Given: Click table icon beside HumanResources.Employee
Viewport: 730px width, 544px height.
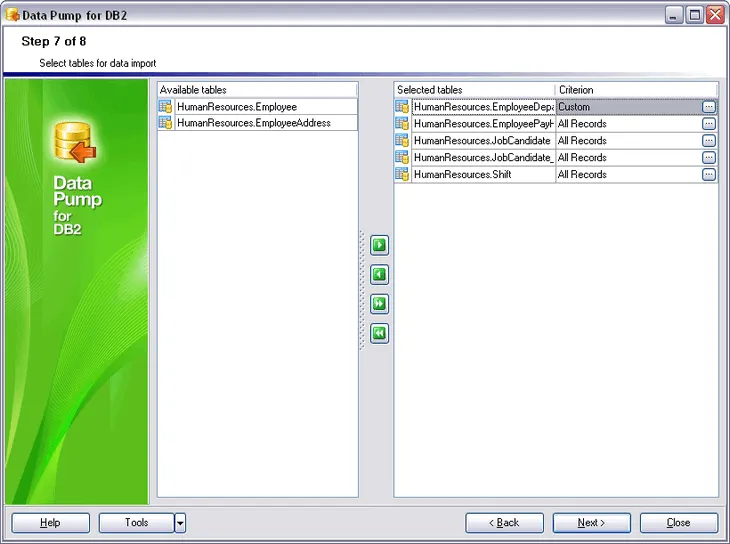Looking at the screenshot, I should pos(165,107).
